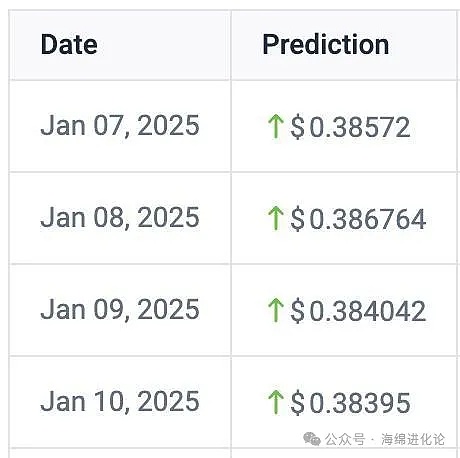Click the green up arrow for Jan 09
460x458 pixels.
276,310
